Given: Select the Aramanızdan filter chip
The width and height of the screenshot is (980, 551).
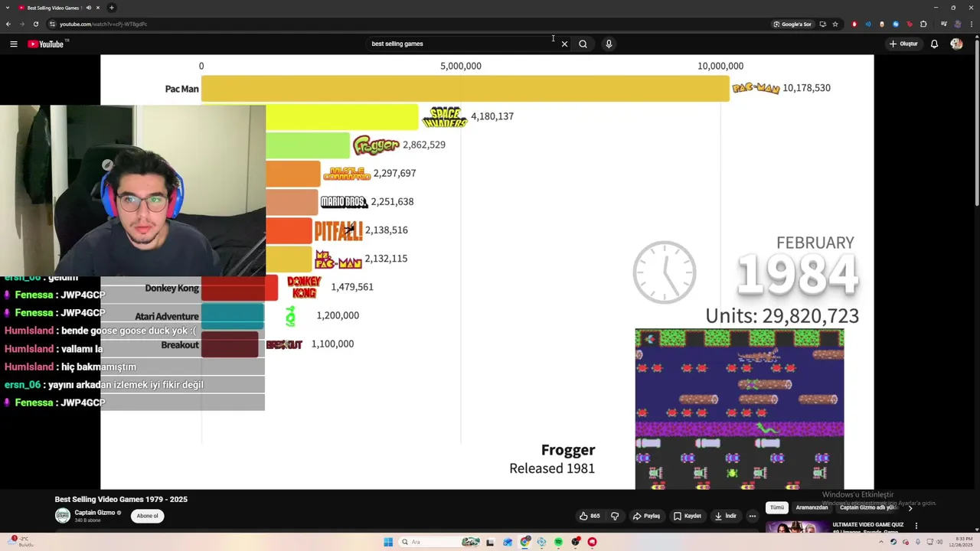Looking at the screenshot, I should pyautogui.click(x=812, y=507).
